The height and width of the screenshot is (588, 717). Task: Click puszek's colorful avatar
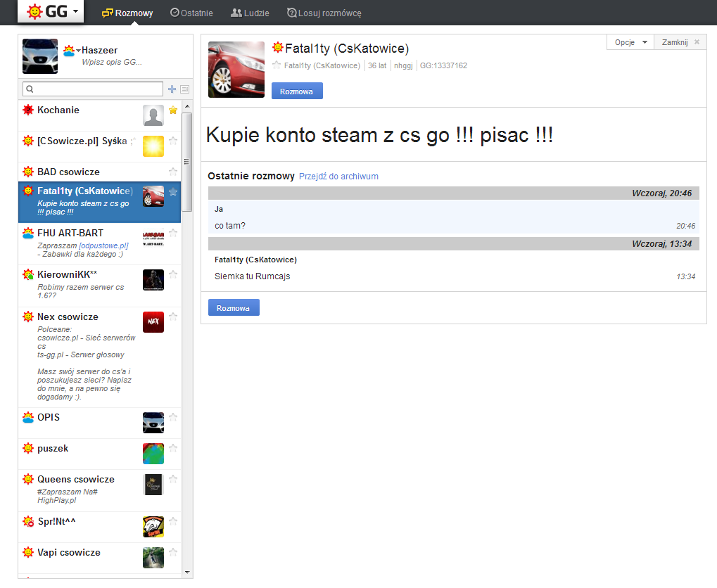click(x=153, y=454)
